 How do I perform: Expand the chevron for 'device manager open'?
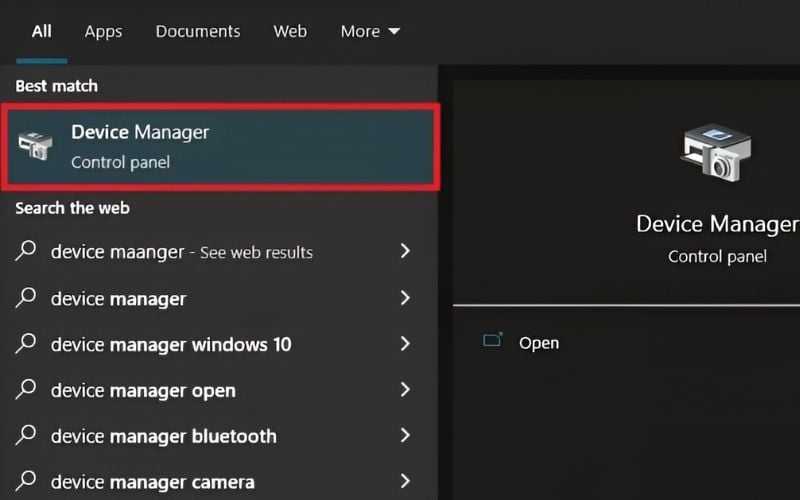tap(405, 389)
